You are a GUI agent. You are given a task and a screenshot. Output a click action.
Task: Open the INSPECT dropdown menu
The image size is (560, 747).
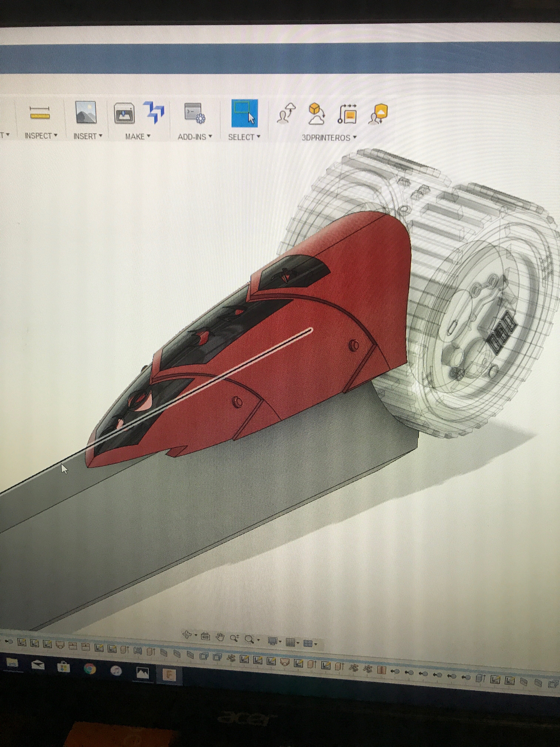click(x=41, y=136)
